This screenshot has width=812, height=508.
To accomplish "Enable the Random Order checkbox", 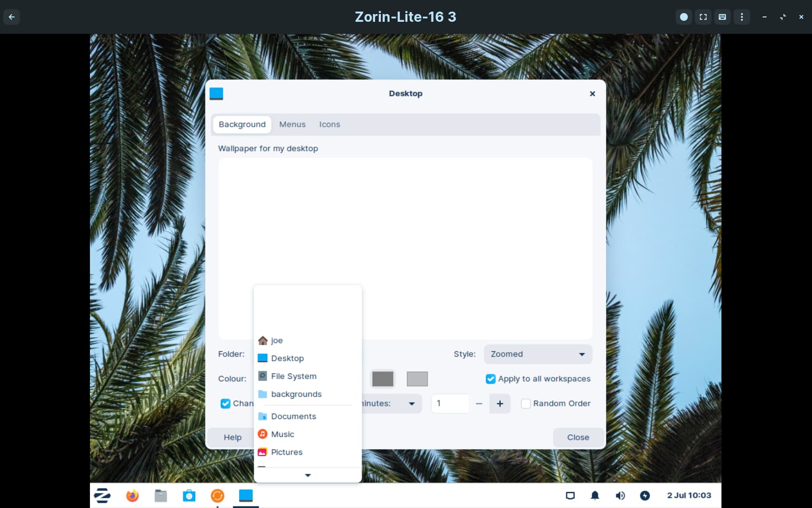I will click(526, 403).
